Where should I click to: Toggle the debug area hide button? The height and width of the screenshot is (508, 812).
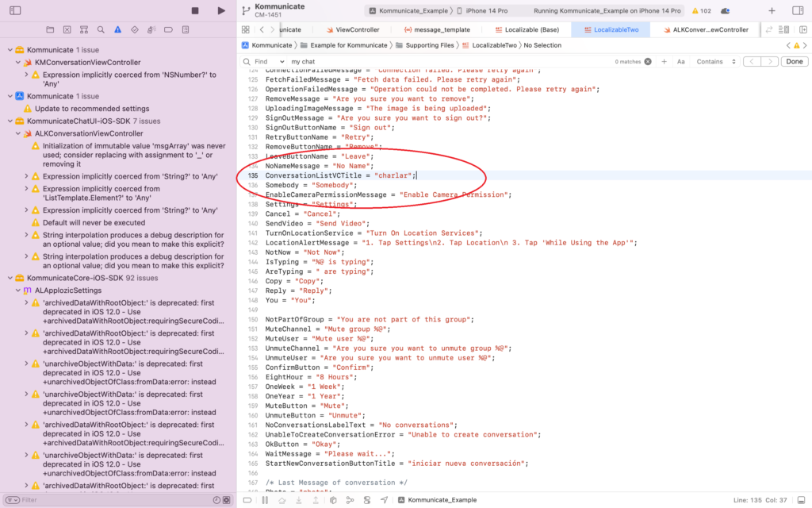point(802,500)
